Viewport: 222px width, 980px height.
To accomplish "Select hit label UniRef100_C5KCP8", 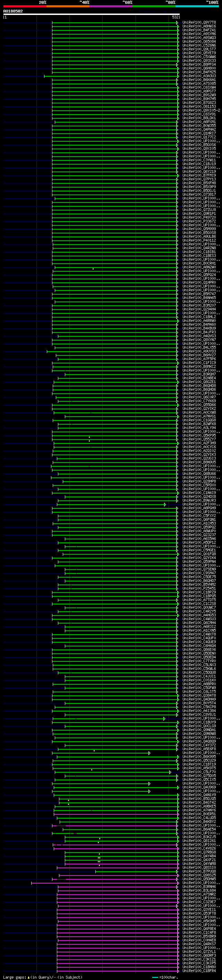I will coord(199,707).
